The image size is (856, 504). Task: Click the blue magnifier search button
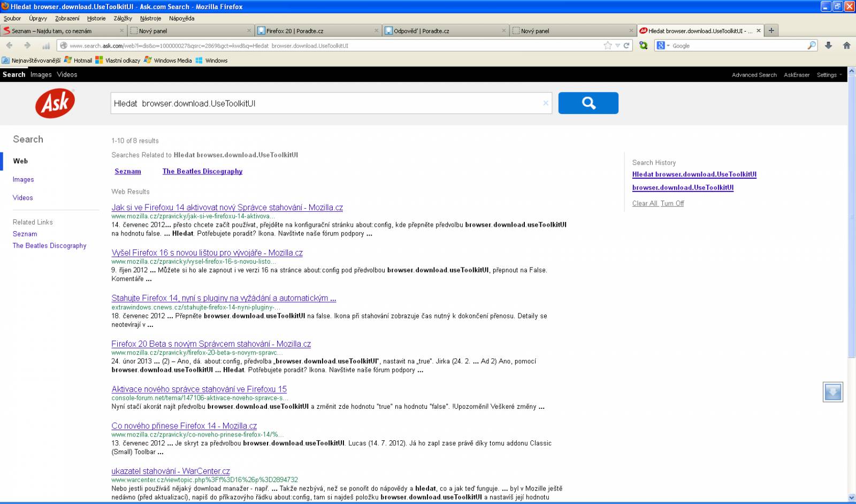click(x=588, y=103)
